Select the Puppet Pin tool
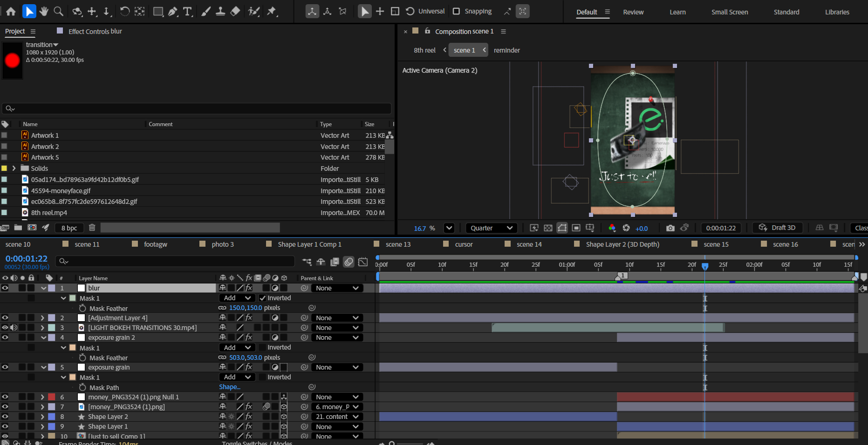Screen dimensions: 868x445 tap(272, 11)
